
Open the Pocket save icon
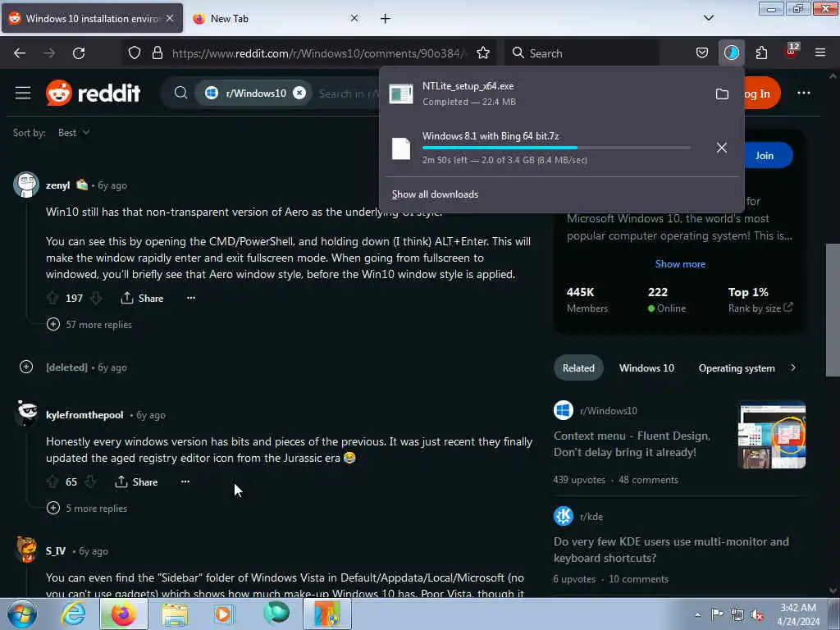[702, 53]
